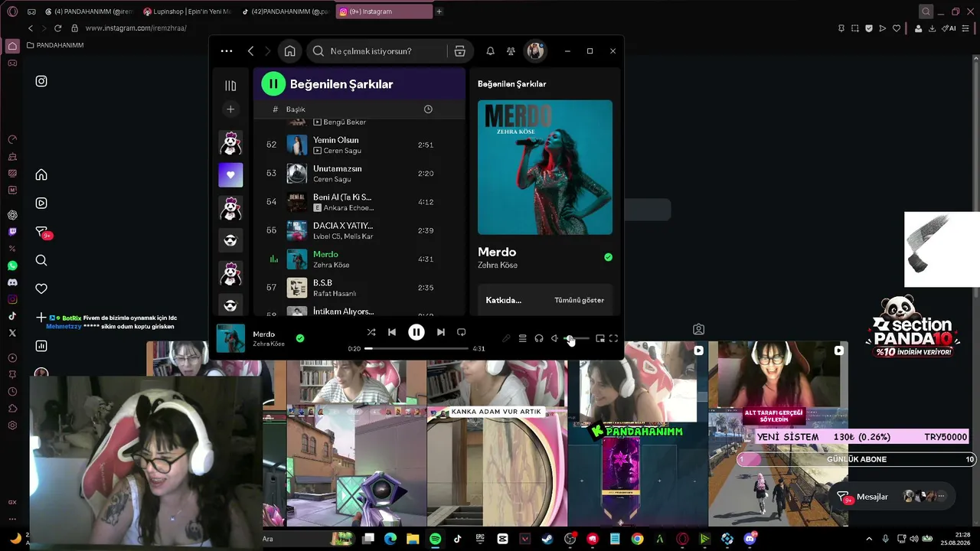Viewport: 980px width, 551px height.
Task: Open the Spotify profile avatar menu
Action: coord(534,51)
